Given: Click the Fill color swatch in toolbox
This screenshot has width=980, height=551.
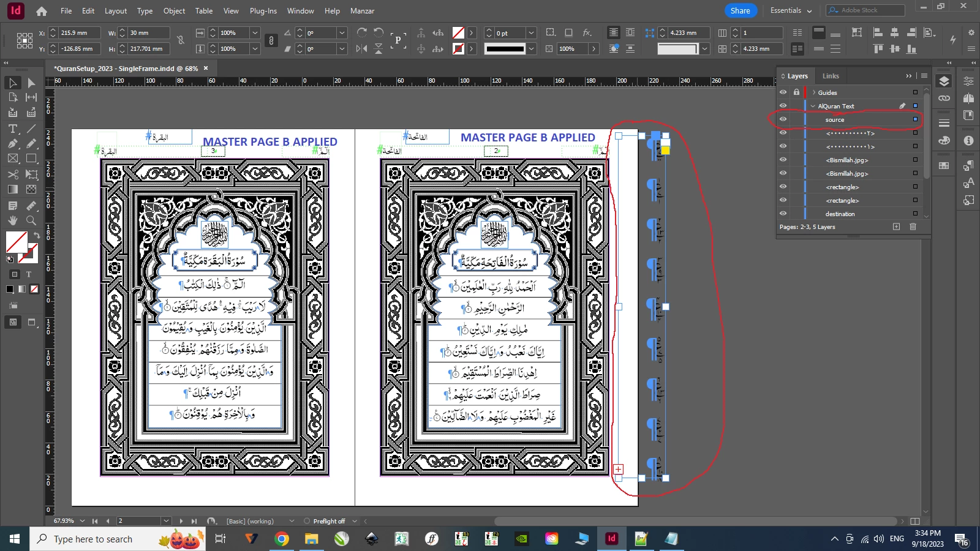Looking at the screenshot, I should pyautogui.click(x=17, y=242).
